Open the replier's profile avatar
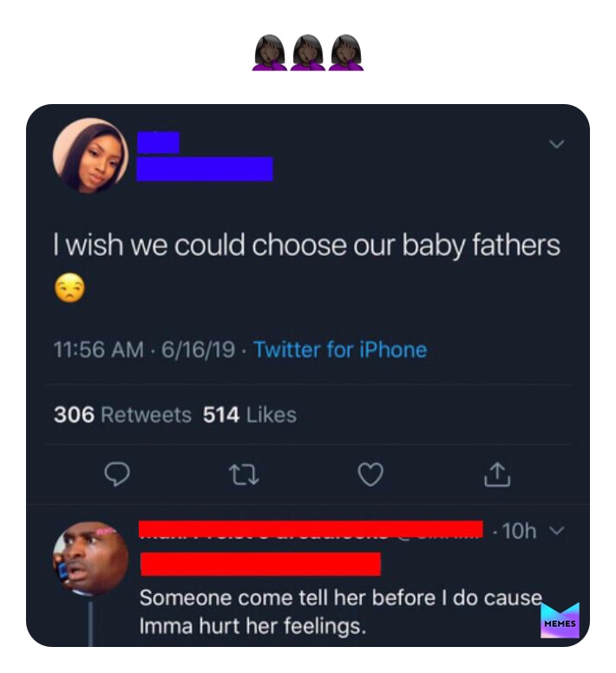This screenshot has width=616, height=673. tap(90, 559)
